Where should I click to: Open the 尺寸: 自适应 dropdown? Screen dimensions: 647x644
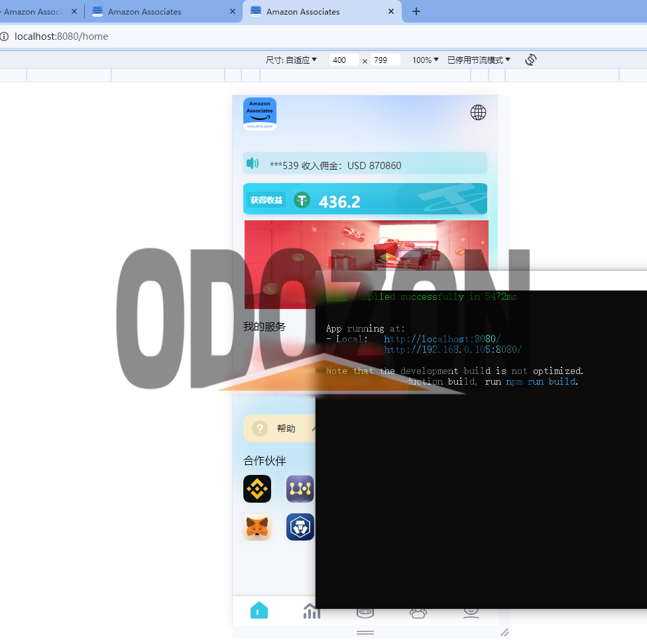[291, 60]
